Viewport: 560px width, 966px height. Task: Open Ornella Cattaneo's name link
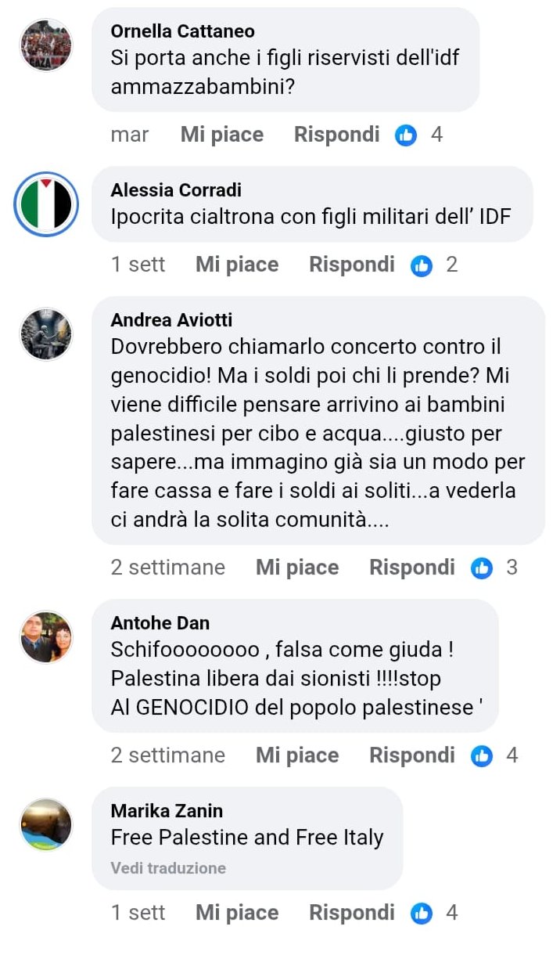click(x=183, y=31)
